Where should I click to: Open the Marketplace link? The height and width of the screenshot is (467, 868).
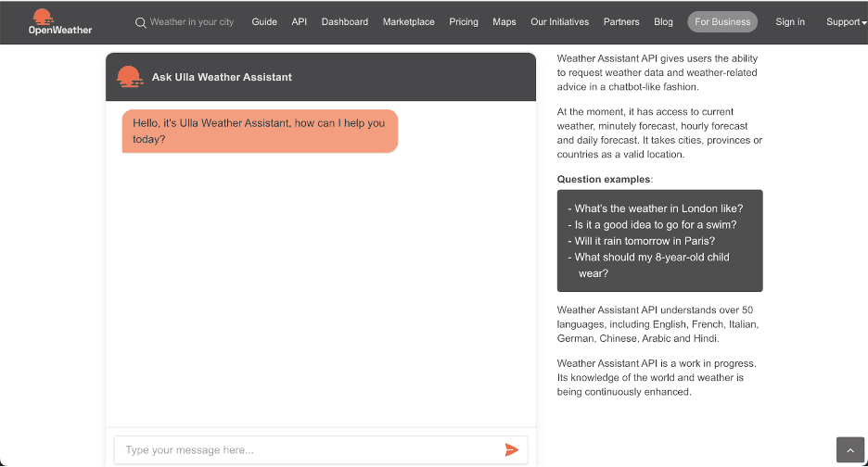point(408,22)
